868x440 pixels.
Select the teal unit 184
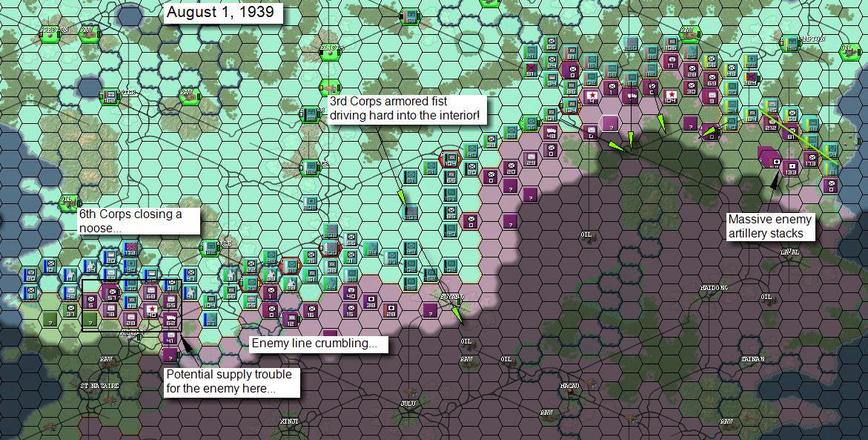751,115
